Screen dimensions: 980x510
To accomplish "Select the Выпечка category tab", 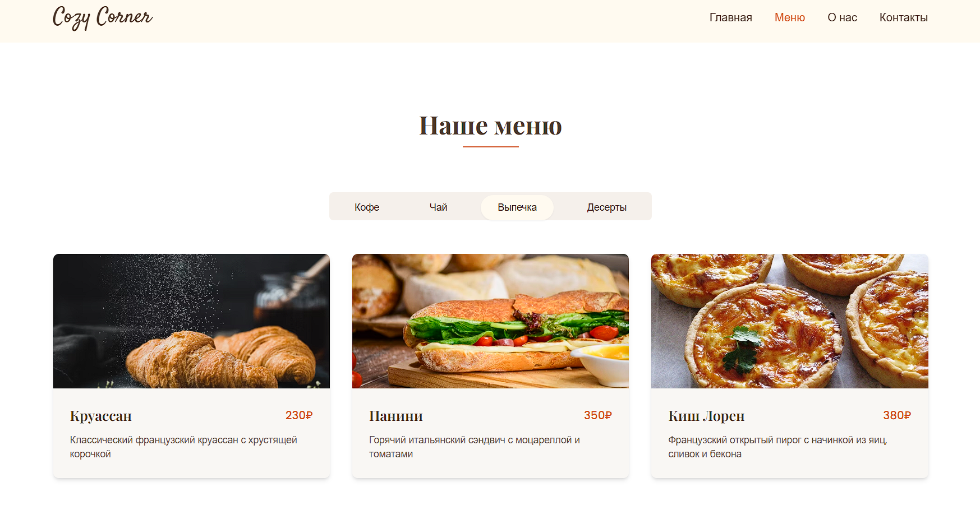I will tap(517, 207).
